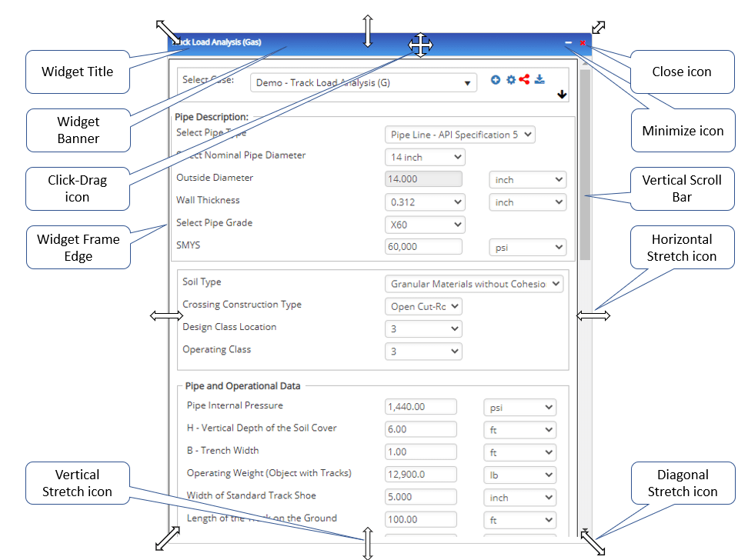Open the Crossing Construction Type dropdown
The height and width of the screenshot is (560, 748).
[x=423, y=306]
